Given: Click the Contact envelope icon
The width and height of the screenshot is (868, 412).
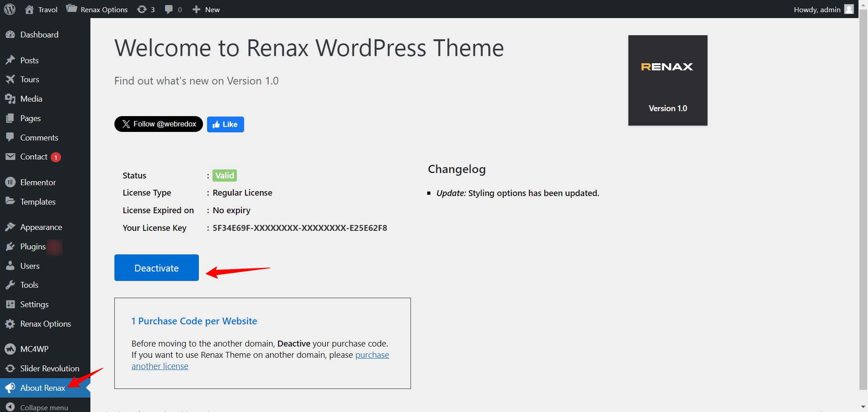Looking at the screenshot, I should (10, 157).
